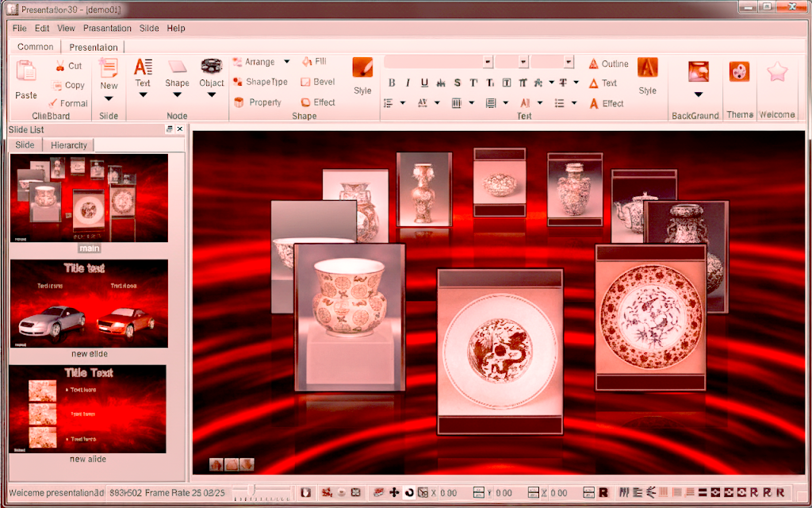Open the Slide menu
Viewport: 812px width, 508px height.
149,28
